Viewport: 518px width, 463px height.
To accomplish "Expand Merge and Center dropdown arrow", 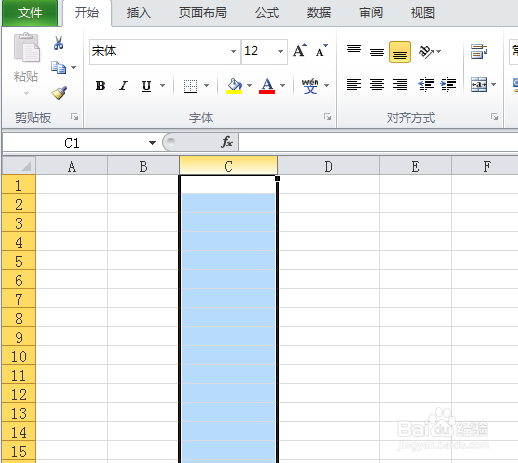I will click(494, 84).
